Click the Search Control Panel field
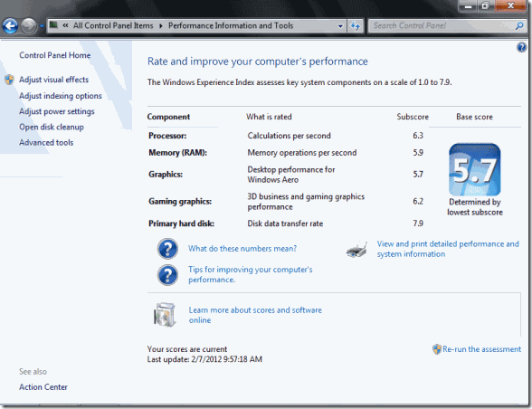Screen dimensions: 532x409 pos(447,26)
